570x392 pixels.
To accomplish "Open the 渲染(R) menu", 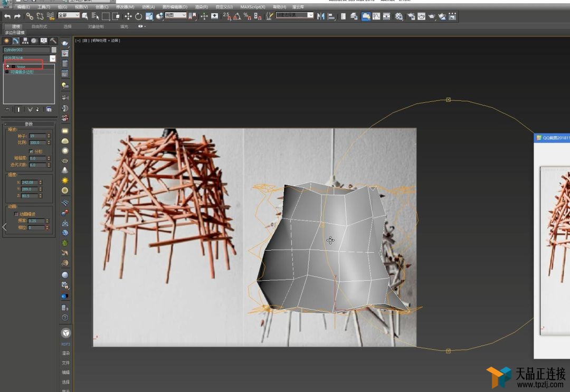I will click(x=202, y=7).
